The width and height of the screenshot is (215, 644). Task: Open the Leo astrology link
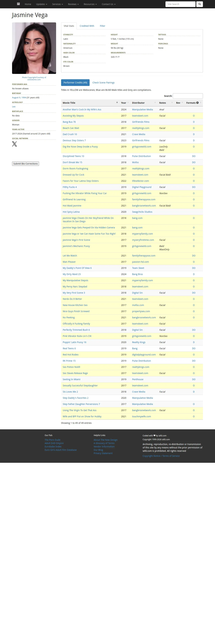[14, 106]
